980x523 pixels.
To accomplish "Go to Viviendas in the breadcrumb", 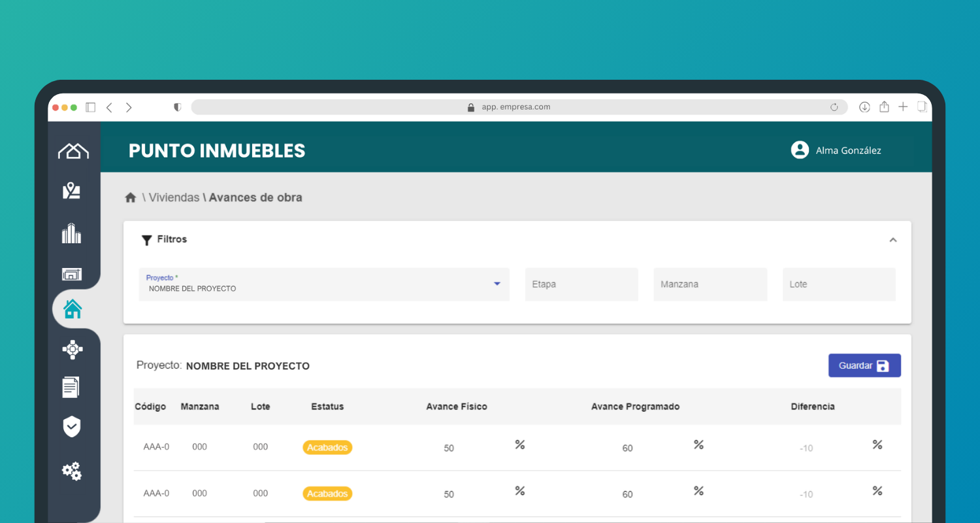I will 174,197.
